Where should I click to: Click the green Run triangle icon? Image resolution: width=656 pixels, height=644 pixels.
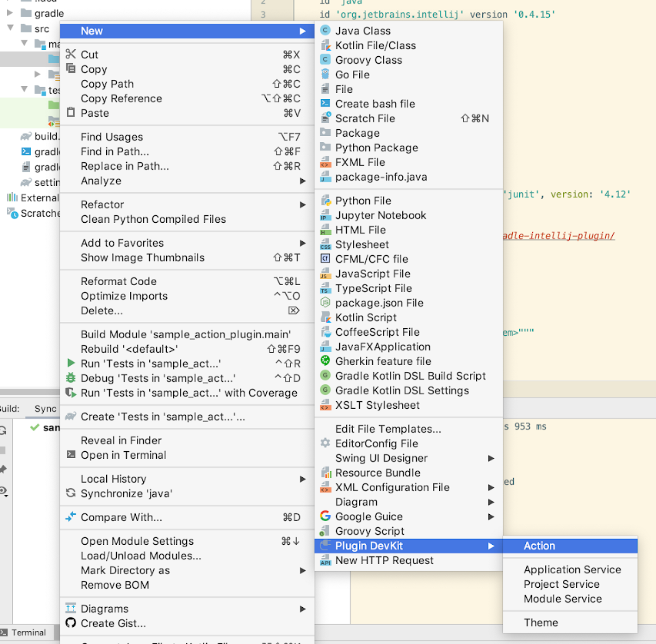tap(71, 363)
